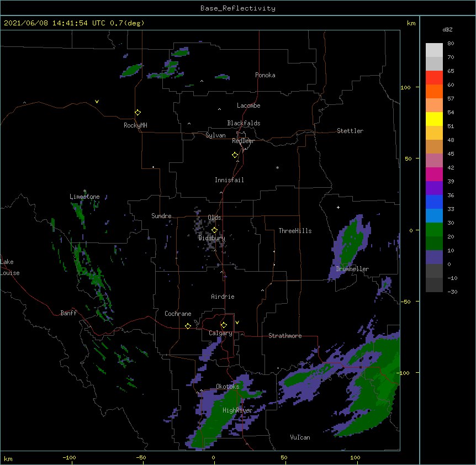Viewport: 476px width, 465px height.
Task: Click the Calgary city label
Action: click(x=221, y=333)
